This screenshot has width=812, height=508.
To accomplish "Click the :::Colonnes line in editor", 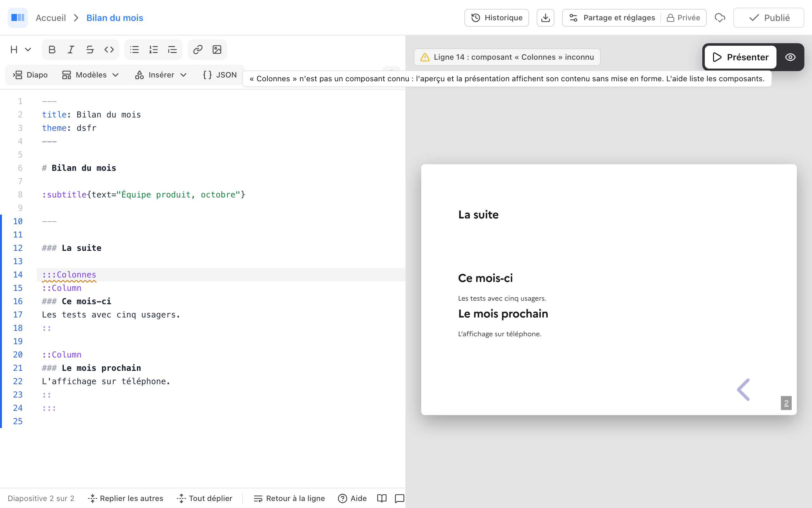I will [221, 275].
